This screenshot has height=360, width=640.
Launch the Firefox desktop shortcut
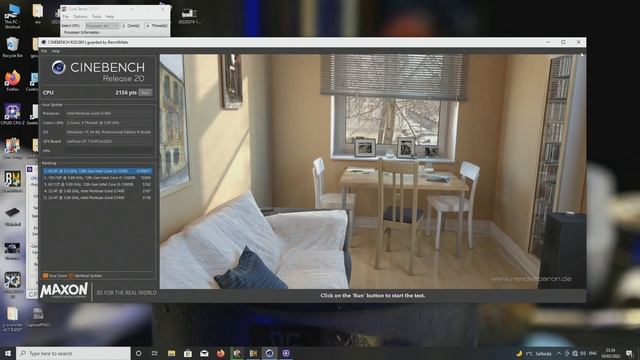pyautogui.click(x=12, y=80)
